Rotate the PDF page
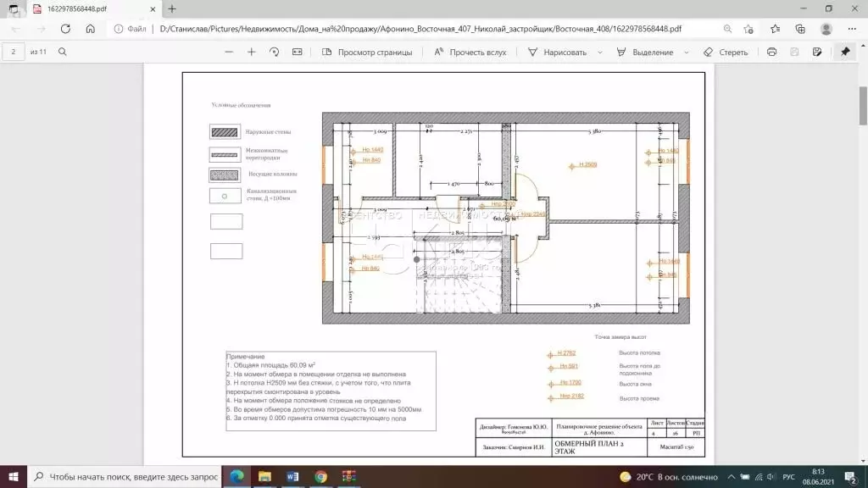The width and height of the screenshot is (868, 488). 274,52
